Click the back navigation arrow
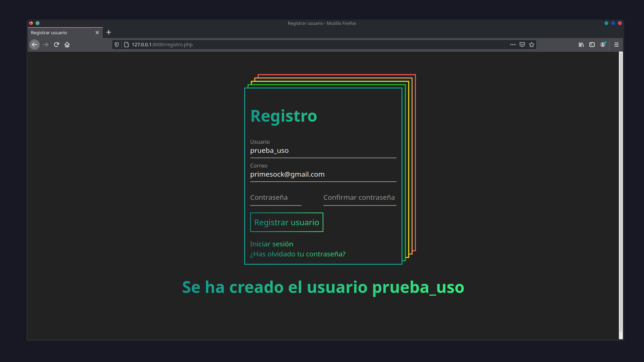This screenshot has width=644, height=362. coord(35,45)
